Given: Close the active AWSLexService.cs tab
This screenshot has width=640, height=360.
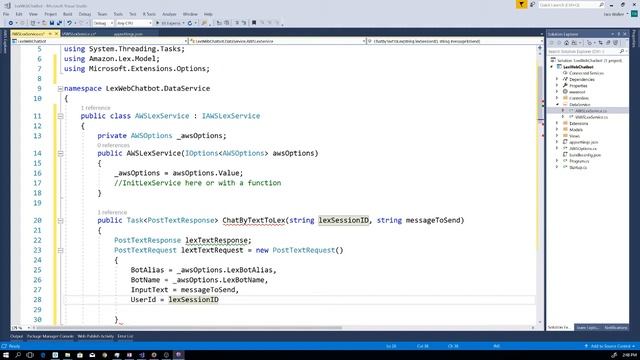Looking at the screenshot, I should click(56, 33).
